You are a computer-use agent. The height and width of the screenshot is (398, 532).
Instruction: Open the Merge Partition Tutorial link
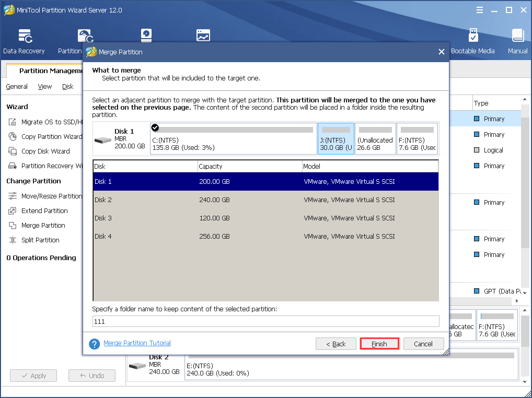coord(137,343)
